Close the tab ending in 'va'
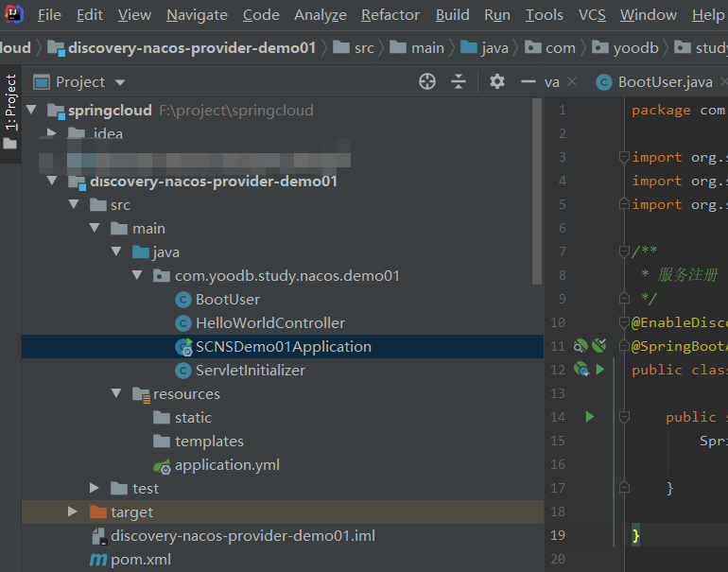 (x=572, y=81)
